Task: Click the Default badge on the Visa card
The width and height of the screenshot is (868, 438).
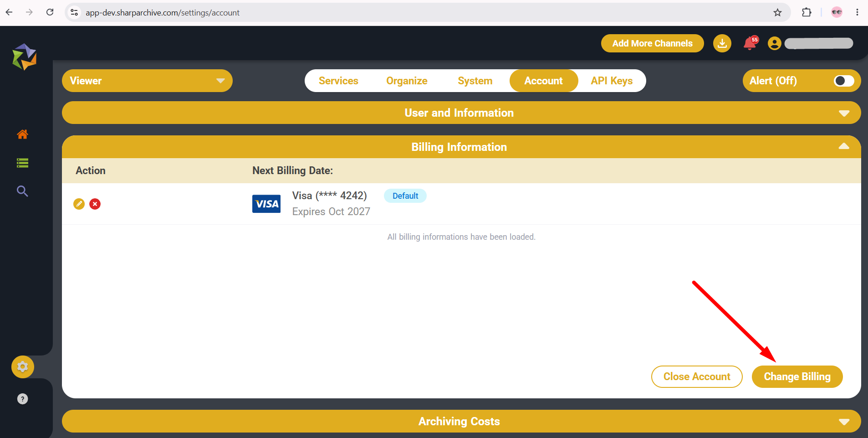Action: (405, 196)
